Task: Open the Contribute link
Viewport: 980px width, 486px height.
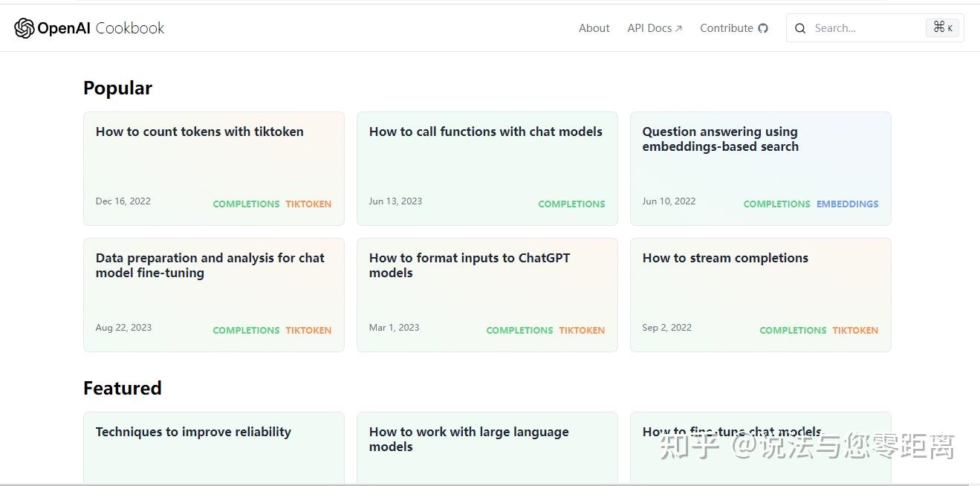Action: tap(726, 28)
